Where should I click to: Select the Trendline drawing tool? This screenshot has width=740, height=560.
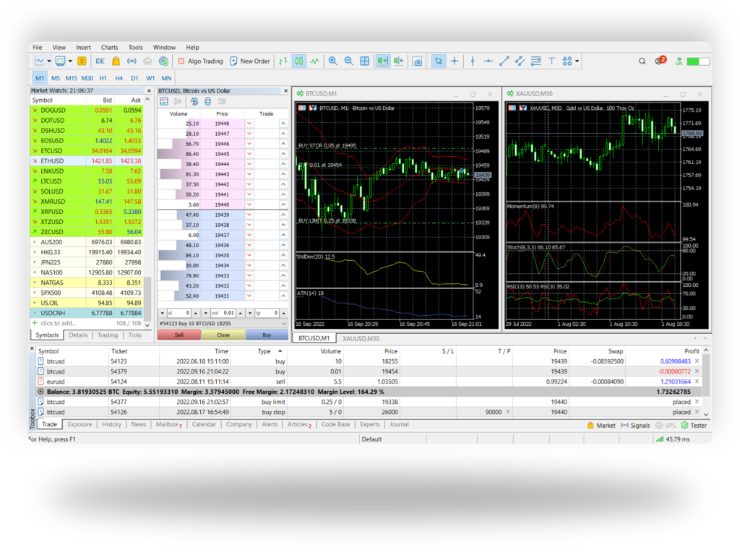(x=504, y=61)
